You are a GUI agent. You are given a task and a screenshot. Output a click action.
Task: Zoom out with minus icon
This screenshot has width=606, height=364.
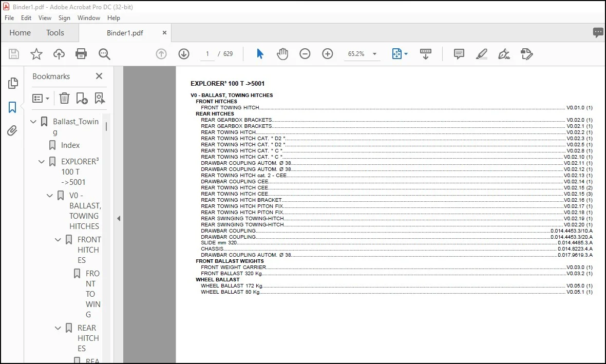coord(305,54)
